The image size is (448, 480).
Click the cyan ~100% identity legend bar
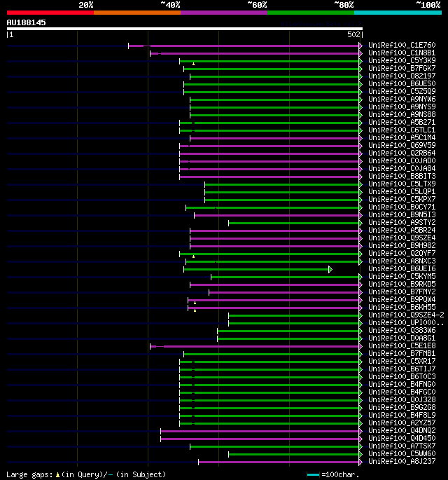398,13
